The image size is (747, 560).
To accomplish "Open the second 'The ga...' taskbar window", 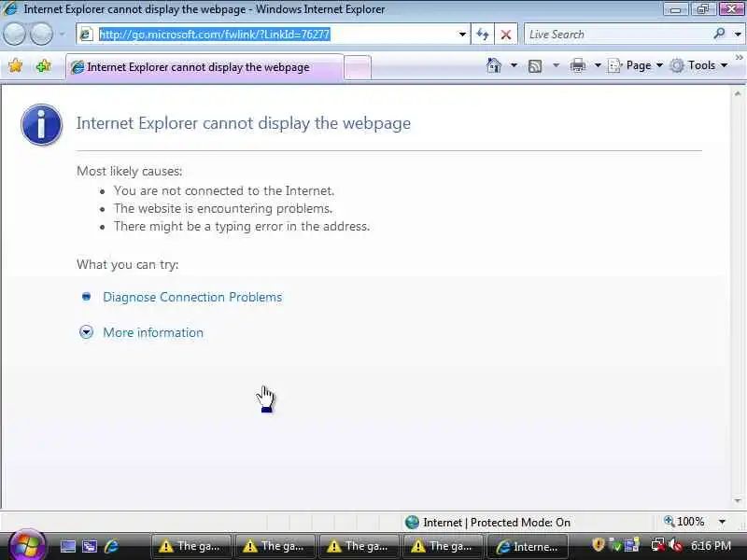I will (x=275, y=546).
